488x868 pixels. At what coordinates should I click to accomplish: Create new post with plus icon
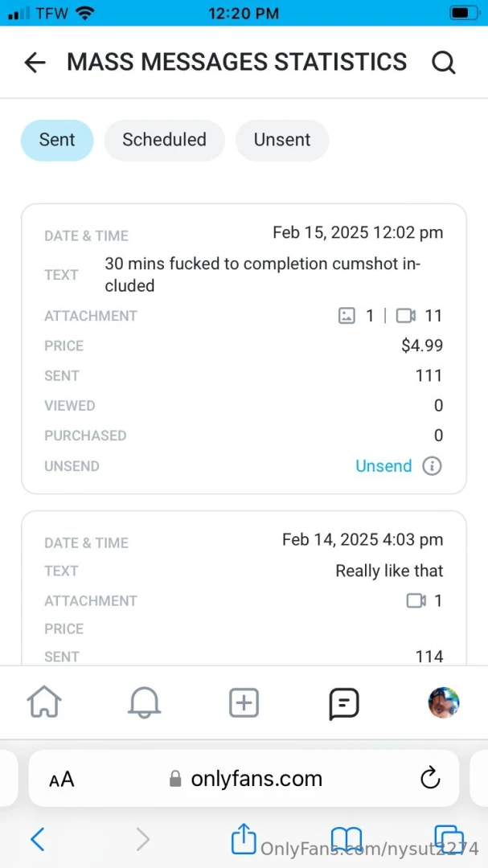coord(244,703)
